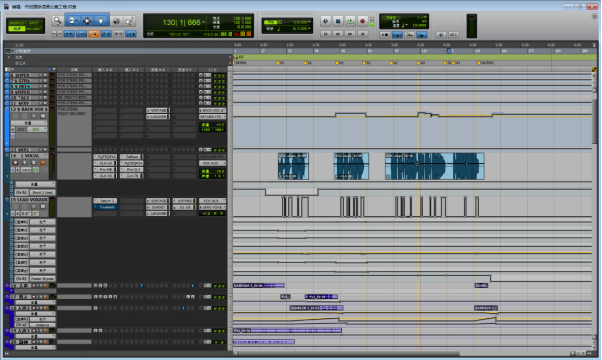Select the Grabber hand tool
Screen dimensions: 602x360
101,21
